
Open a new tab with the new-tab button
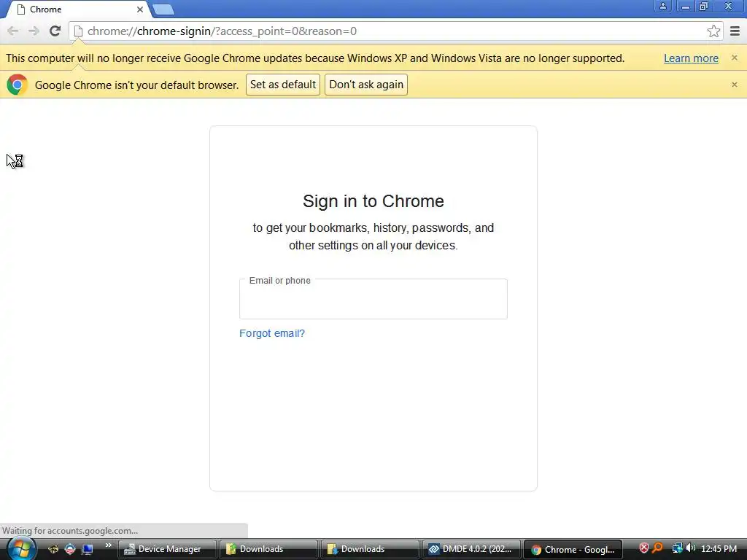pyautogui.click(x=163, y=9)
